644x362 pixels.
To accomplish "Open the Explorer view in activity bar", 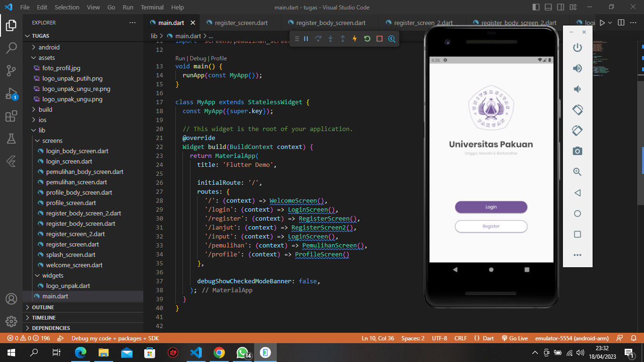I will (x=11, y=25).
